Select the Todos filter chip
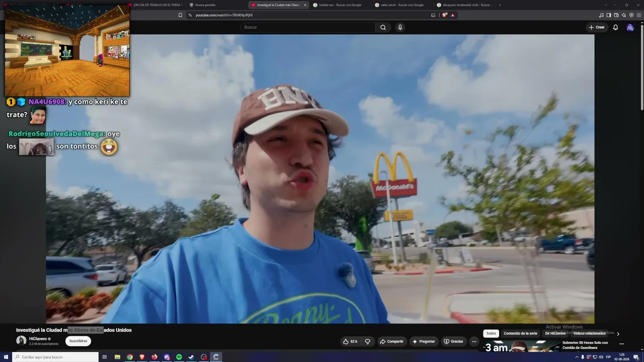This screenshot has height=362, width=644. (491, 333)
